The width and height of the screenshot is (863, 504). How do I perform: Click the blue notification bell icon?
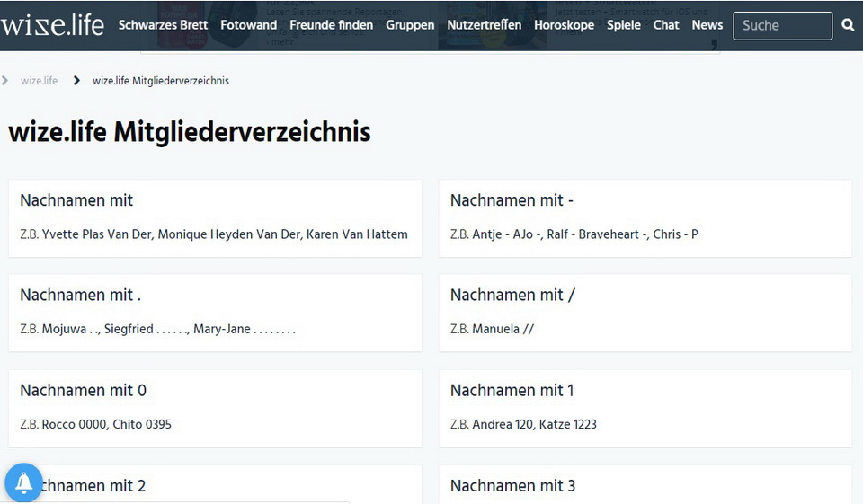point(24,483)
